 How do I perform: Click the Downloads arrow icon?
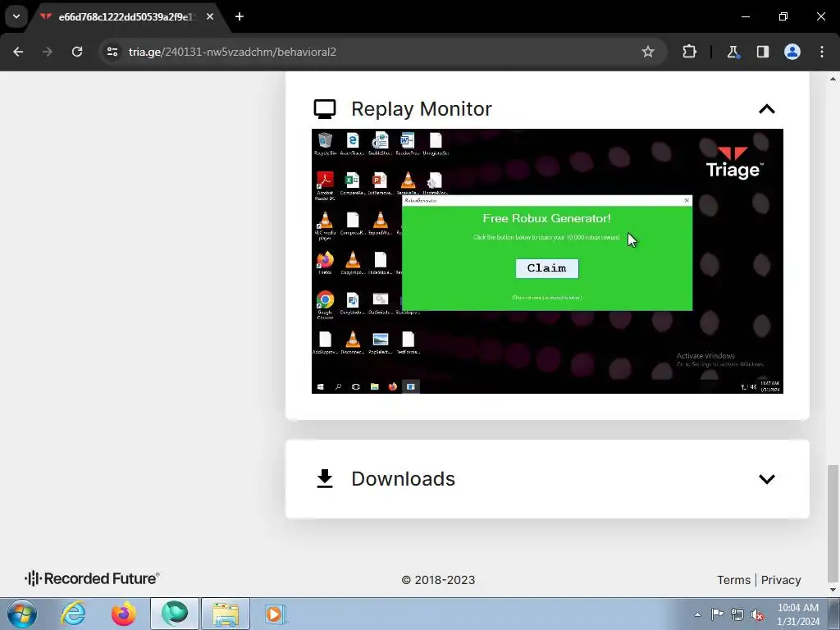(325, 479)
